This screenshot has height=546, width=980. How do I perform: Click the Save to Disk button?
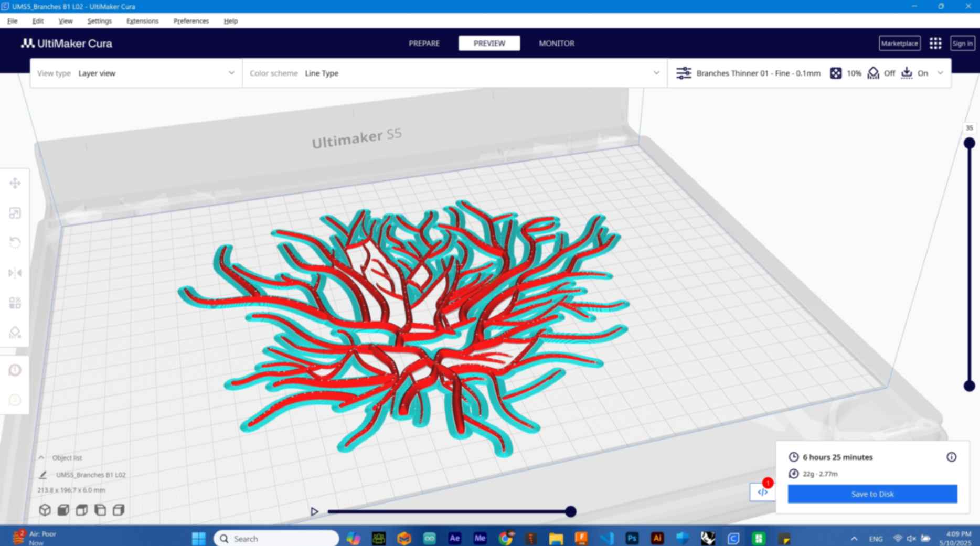872,494
